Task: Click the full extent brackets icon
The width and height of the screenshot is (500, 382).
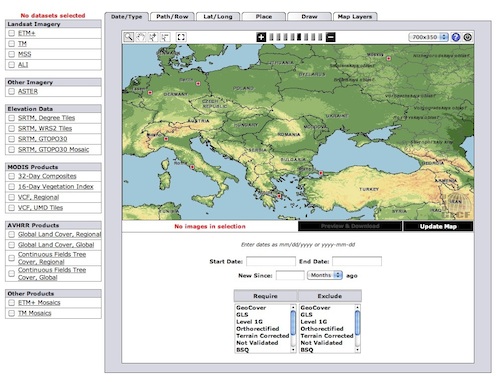Action: click(181, 37)
